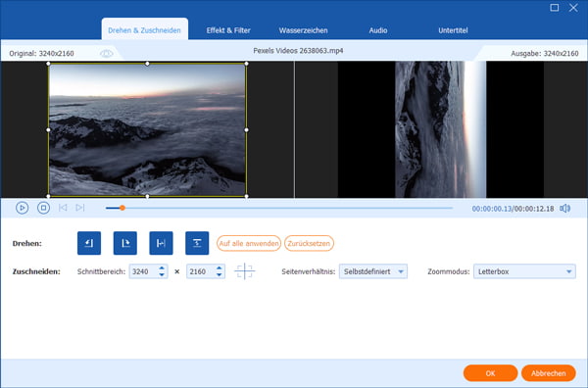Decrease crop height 2160 with down arrow
This screenshot has height=388, width=588.
point(220,274)
